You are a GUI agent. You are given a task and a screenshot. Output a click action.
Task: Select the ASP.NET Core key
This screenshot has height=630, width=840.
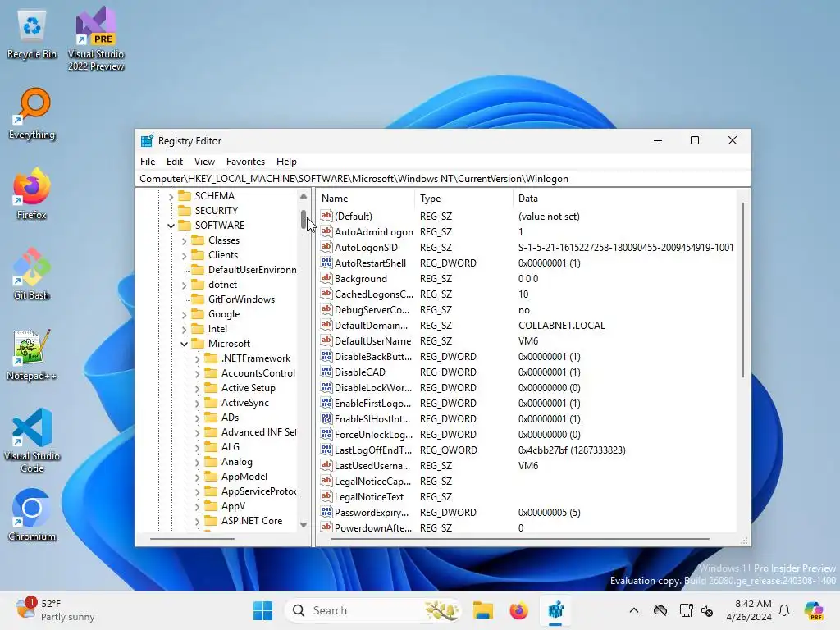(251, 521)
